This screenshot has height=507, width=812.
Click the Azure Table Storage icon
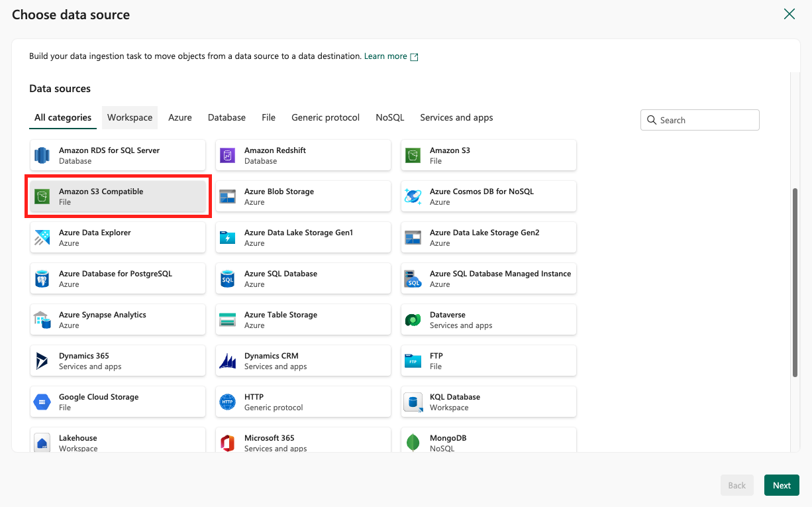228,320
